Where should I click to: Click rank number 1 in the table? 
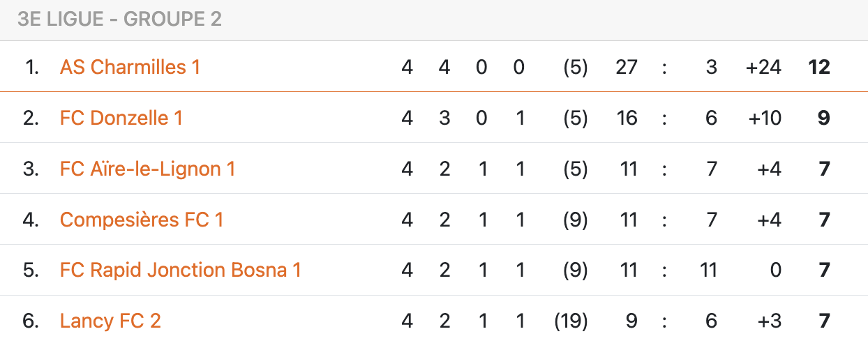(x=32, y=67)
